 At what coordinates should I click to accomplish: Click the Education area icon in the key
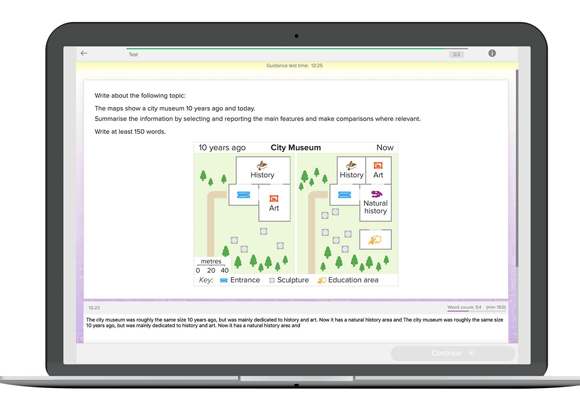pos(321,280)
